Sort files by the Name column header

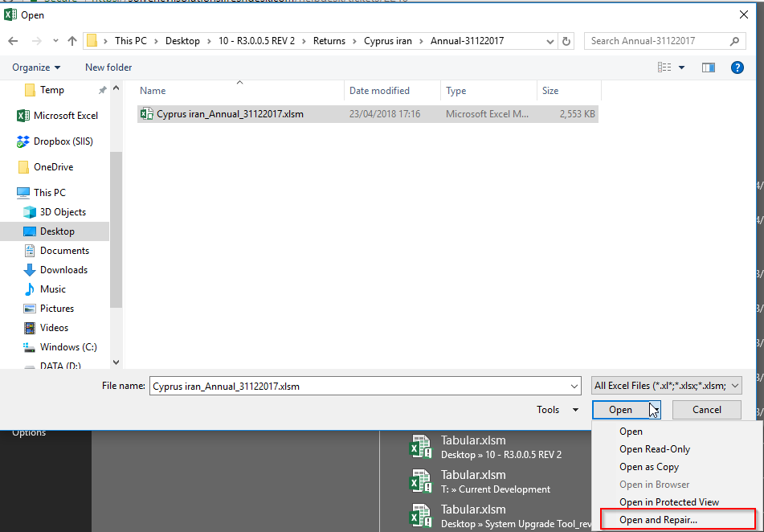tap(153, 91)
